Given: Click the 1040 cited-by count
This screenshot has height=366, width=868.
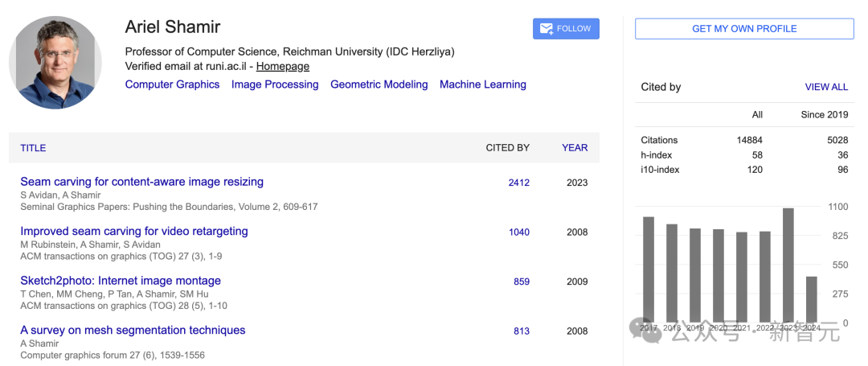Looking at the screenshot, I should pyautogui.click(x=519, y=232).
